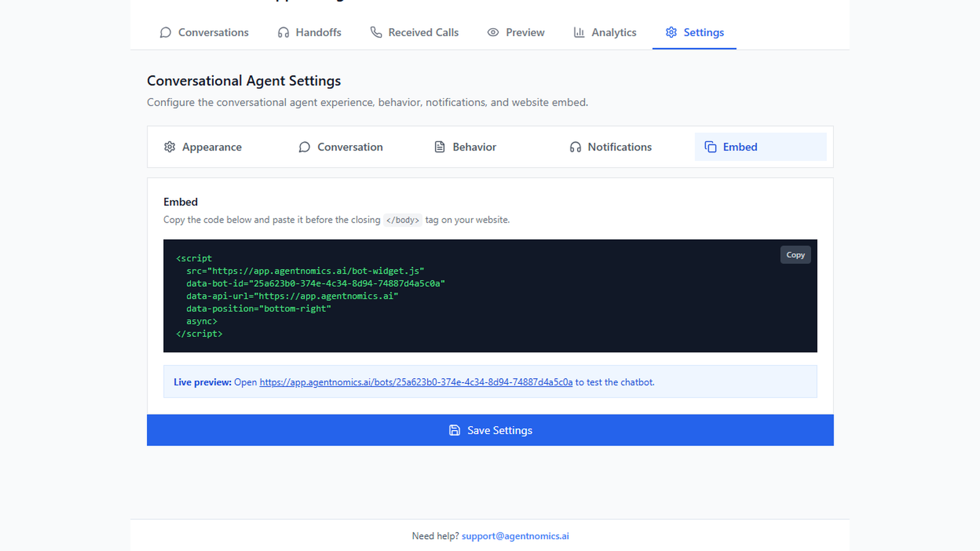The width and height of the screenshot is (980, 551).
Task: Click the bar chart icon beside Analytics
Action: click(x=579, y=32)
